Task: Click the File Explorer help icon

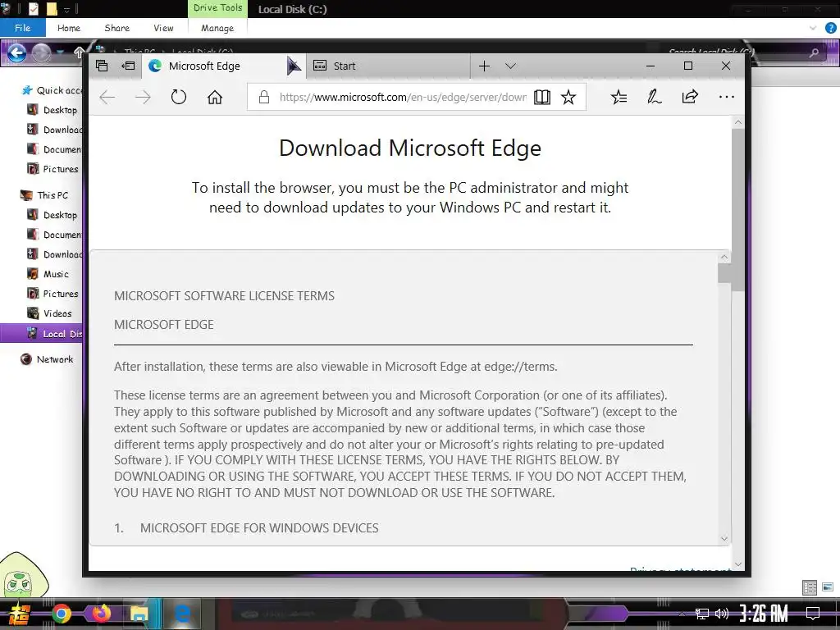Action: 830,28
